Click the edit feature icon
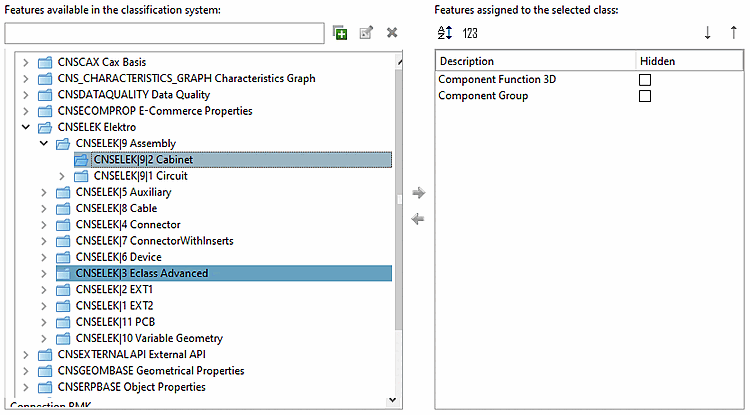 [x=366, y=33]
